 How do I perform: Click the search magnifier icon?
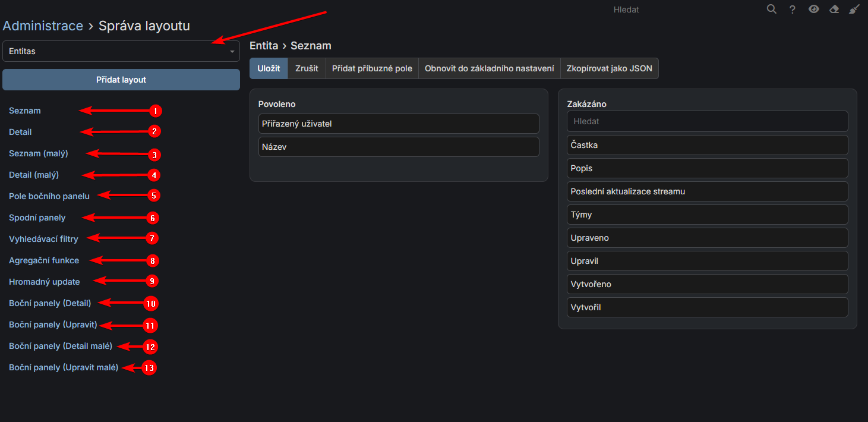click(x=771, y=9)
